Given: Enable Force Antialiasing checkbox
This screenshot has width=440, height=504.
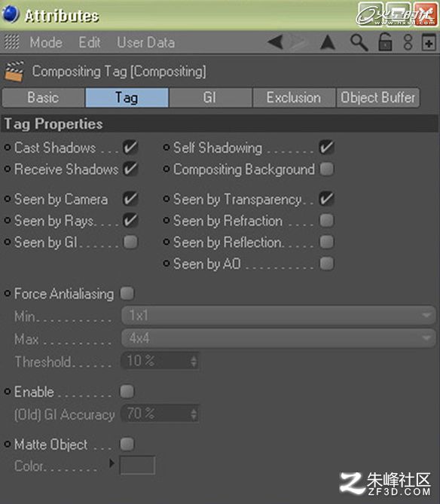Looking at the screenshot, I should point(127,294).
